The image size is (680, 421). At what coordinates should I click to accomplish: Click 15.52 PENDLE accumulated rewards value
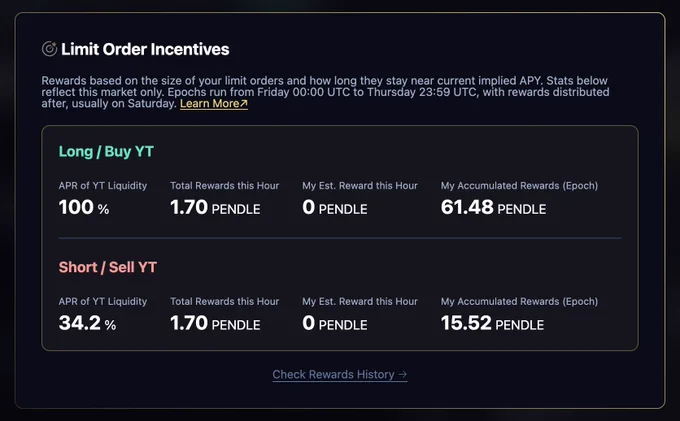(492, 323)
